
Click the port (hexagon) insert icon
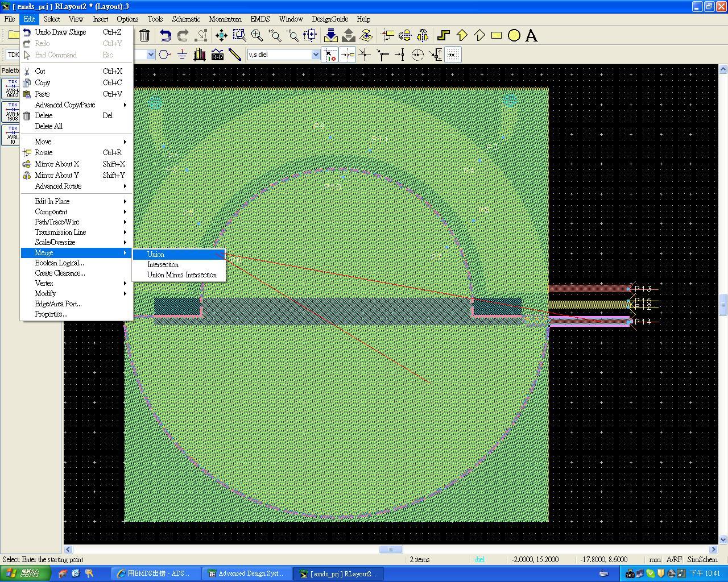164,55
